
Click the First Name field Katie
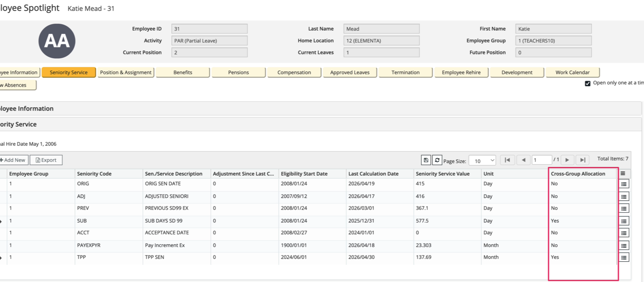[x=553, y=29]
